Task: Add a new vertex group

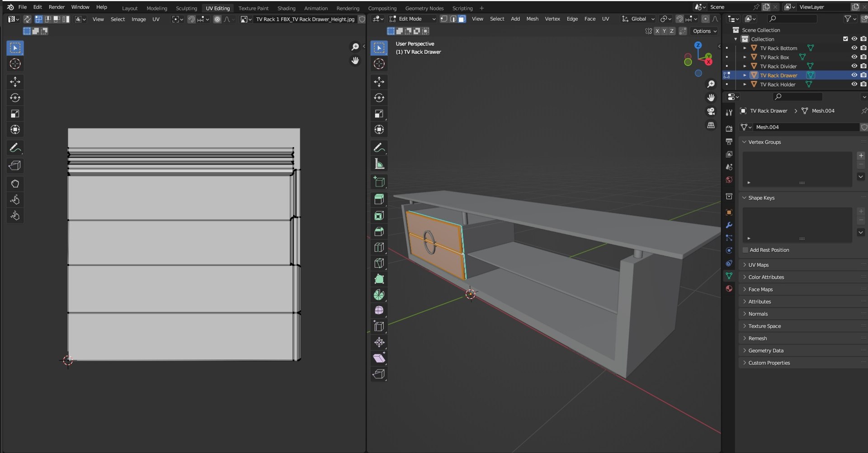Action: pos(861,156)
